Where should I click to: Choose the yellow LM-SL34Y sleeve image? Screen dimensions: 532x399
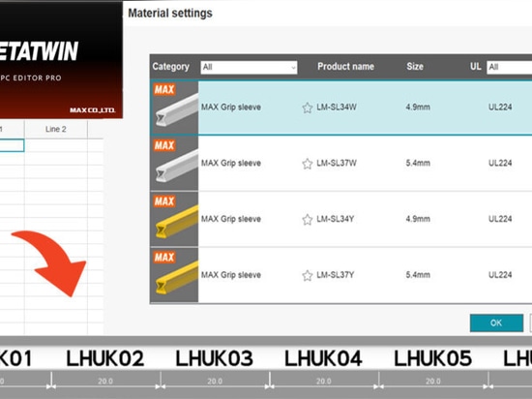click(x=175, y=219)
